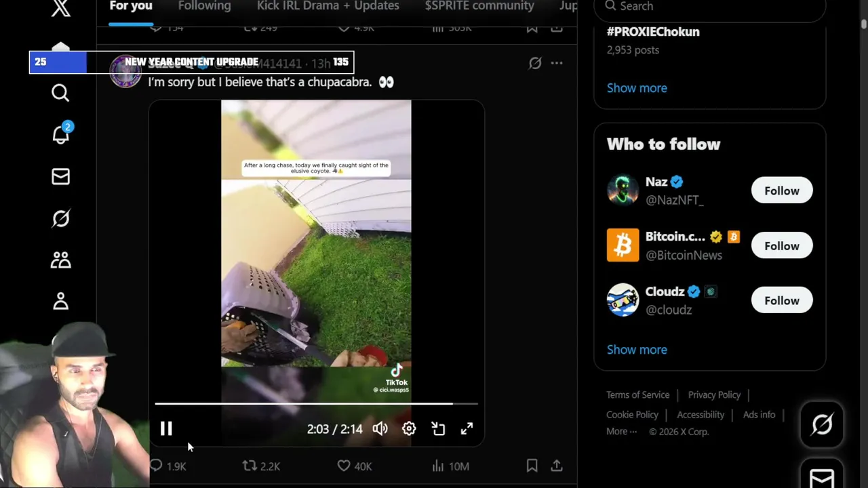Switch to the For you tab
868x488 pixels.
131,7
